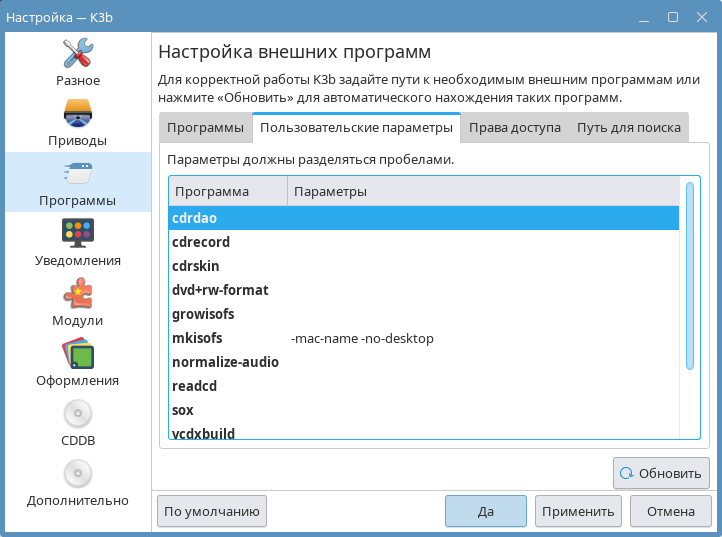Click the По умолчанию button
This screenshot has width=722, height=537.
212,511
